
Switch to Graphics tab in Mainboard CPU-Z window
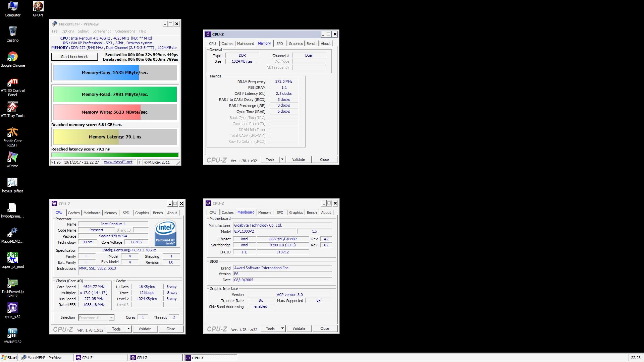[296, 213]
